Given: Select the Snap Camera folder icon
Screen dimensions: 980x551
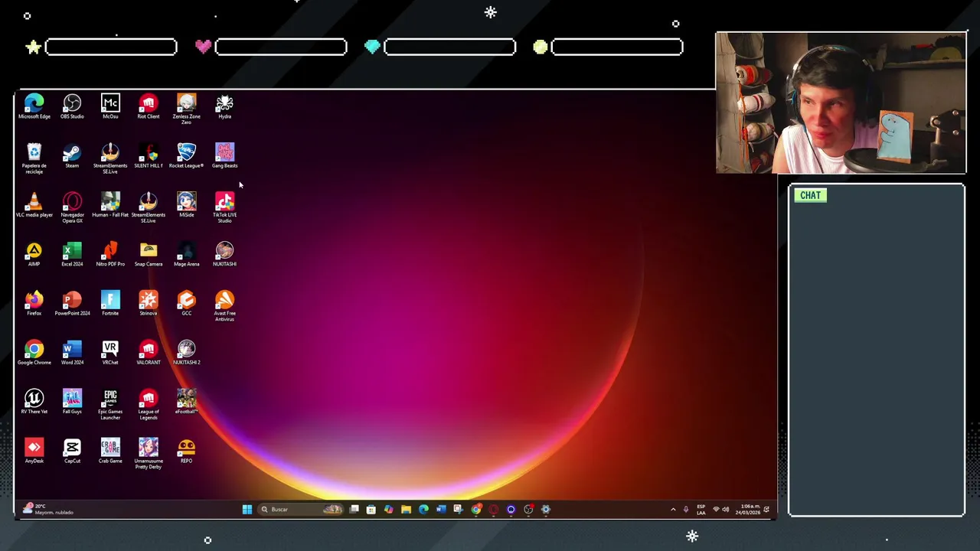Looking at the screenshot, I should point(149,254).
